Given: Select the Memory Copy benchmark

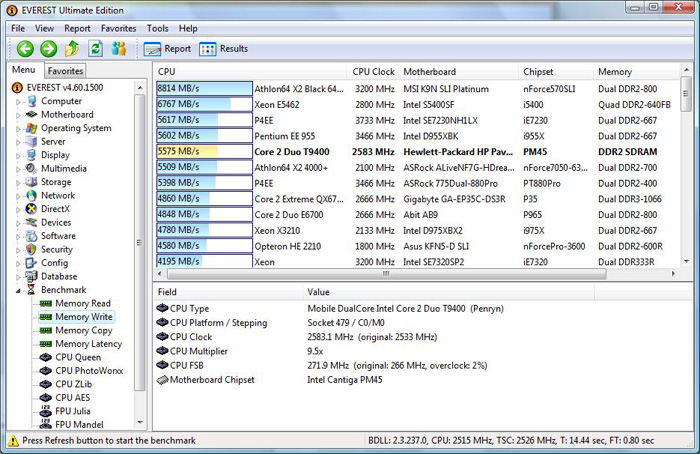Looking at the screenshot, I should click(x=83, y=331).
